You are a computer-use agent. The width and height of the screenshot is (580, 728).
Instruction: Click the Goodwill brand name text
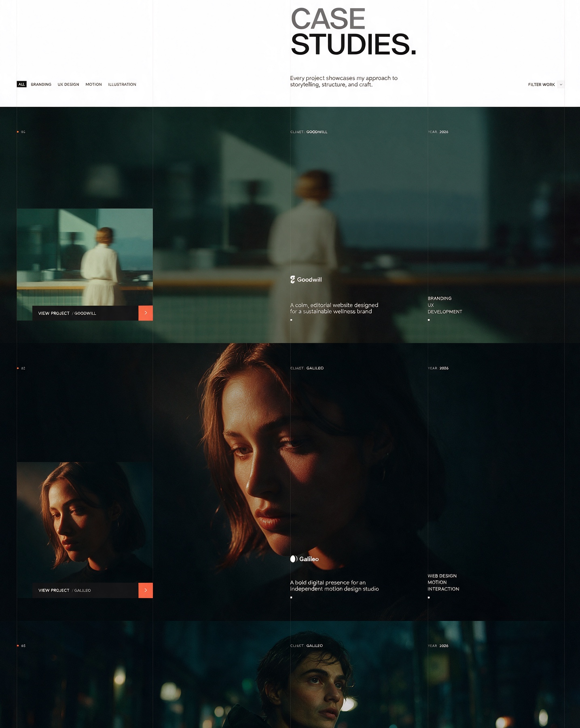tap(309, 280)
